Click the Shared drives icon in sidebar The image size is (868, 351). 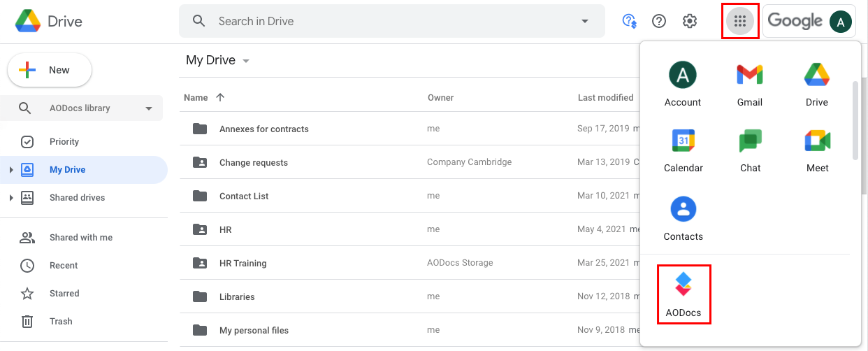[x=27, y=198]
